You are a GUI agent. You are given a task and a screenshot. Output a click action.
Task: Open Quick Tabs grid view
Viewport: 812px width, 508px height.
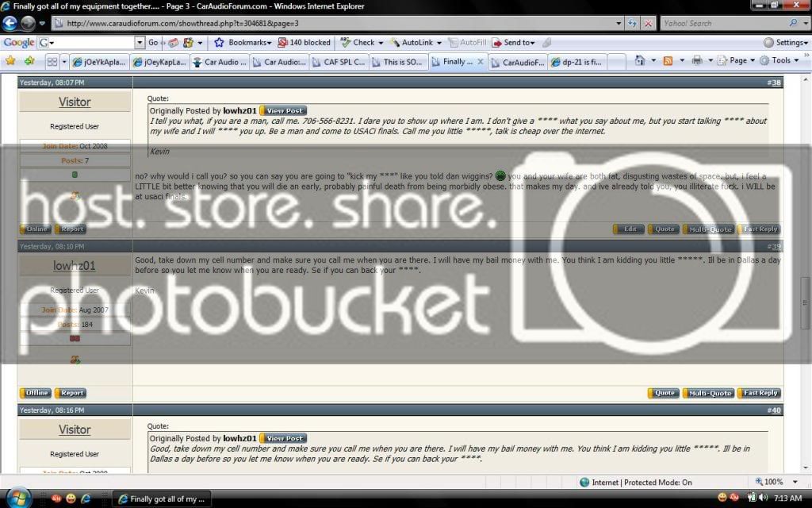coord(52,62)
